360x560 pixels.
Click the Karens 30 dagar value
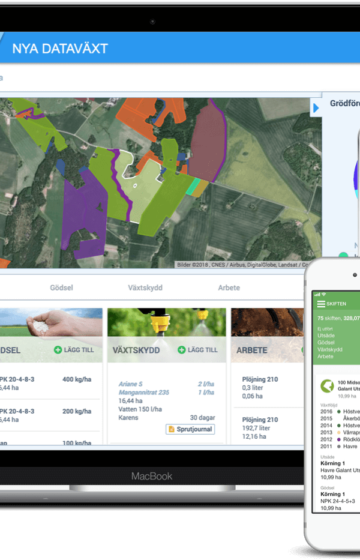point(202,418)
